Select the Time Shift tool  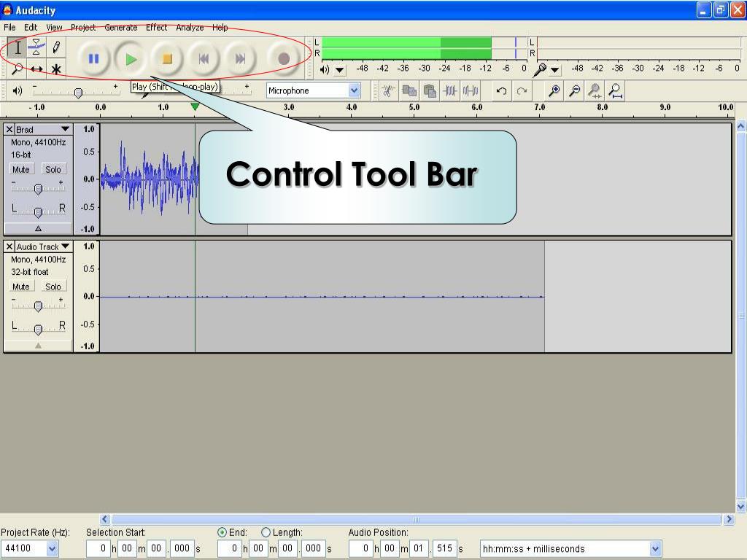pos(36,69)
